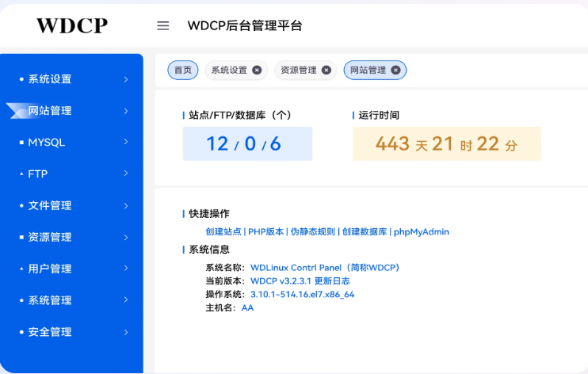
Task: Click the 创建站点 quick link
Action: (x=223, y=232)
